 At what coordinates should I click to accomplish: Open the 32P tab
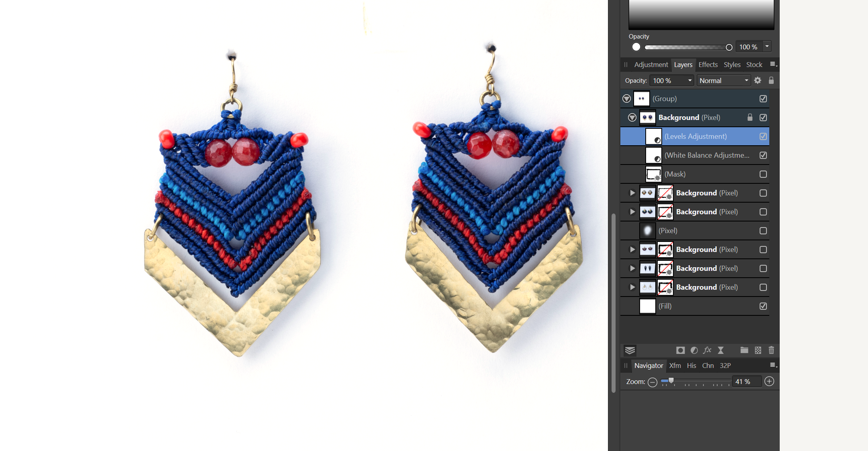pyautogui.click(x=725, y=366)
